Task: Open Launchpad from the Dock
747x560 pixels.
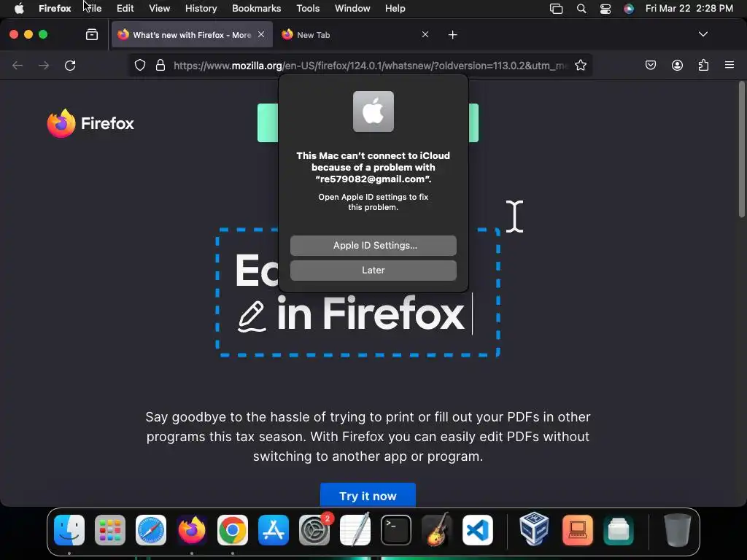Action: point(110,530)
